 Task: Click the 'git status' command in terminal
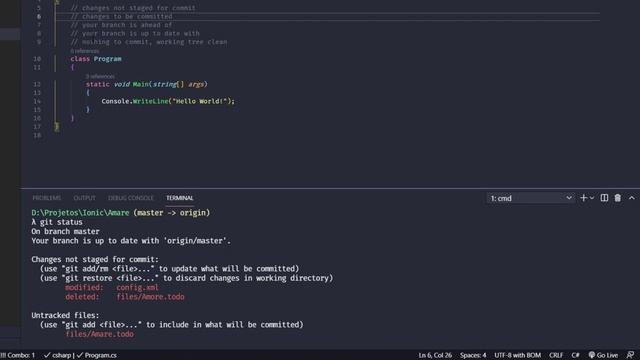pos(61,222)
